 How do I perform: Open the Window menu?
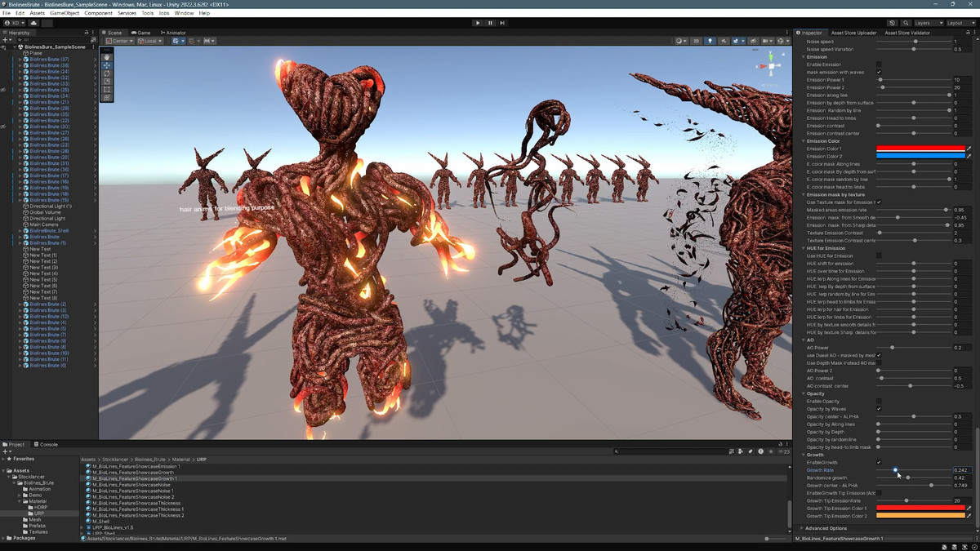184,13
